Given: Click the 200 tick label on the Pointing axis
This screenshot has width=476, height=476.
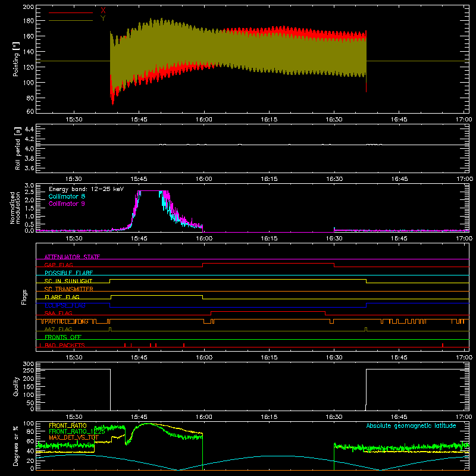Looking at the screenshot, I should (x=29, y=7).
